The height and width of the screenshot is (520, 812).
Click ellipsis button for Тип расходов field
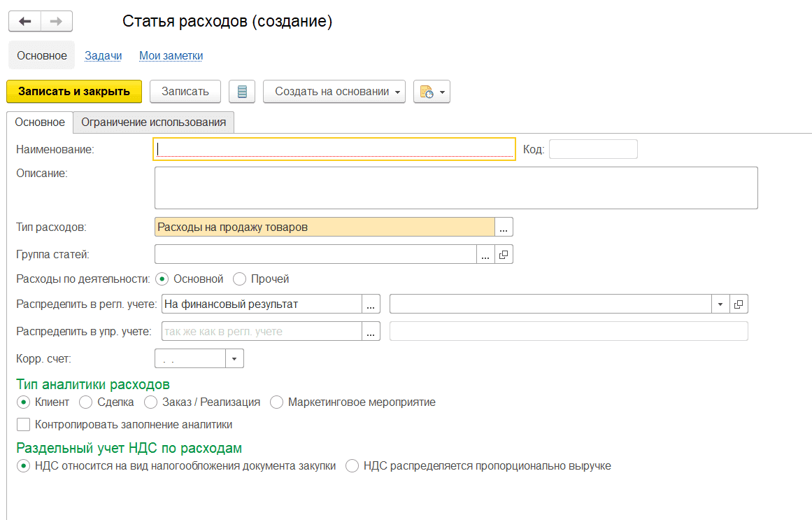point(504,227)
